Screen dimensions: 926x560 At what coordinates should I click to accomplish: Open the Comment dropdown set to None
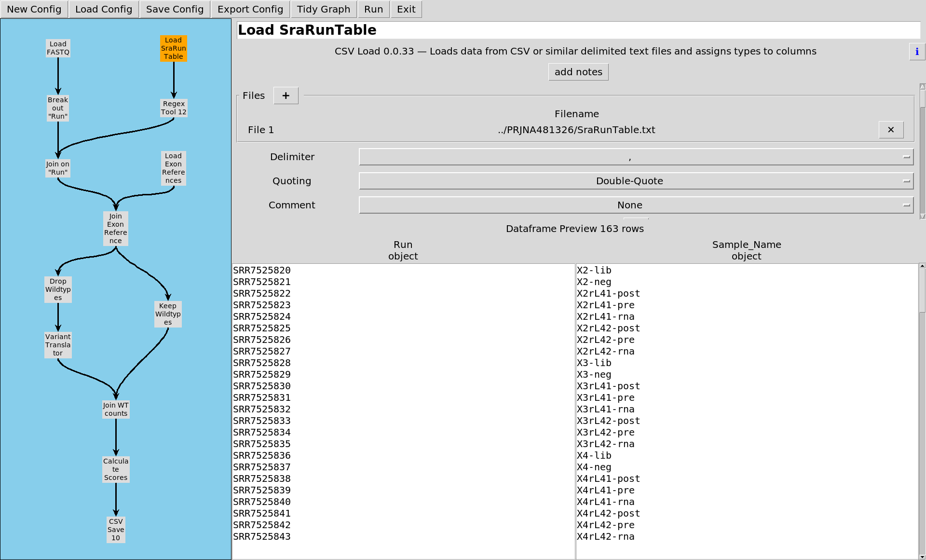click(x=636, y=205)
